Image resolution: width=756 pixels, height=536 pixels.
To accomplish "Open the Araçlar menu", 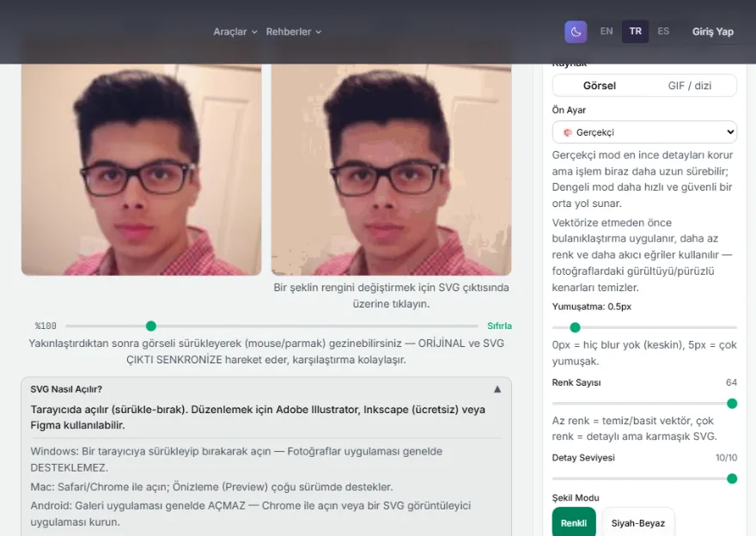I will (235, 32).
